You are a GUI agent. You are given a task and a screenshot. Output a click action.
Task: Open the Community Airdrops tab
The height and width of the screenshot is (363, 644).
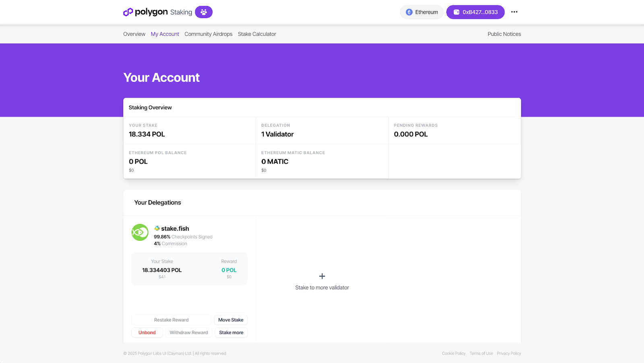pyautogui.click(x=208, y=34)
